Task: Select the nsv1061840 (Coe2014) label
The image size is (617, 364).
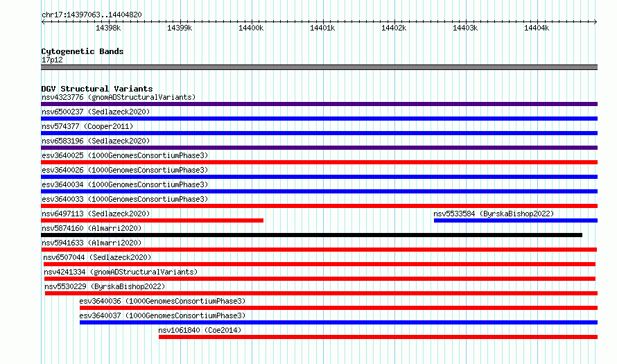Action: [x=200, y=330]
